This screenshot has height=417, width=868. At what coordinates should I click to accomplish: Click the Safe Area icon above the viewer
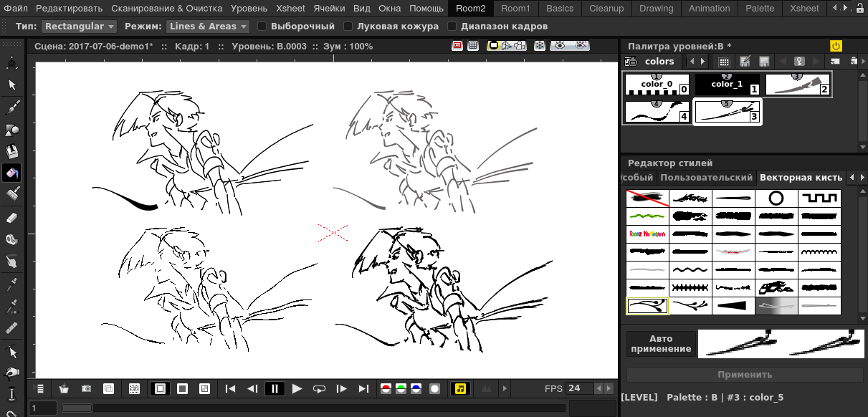(457, 46)
